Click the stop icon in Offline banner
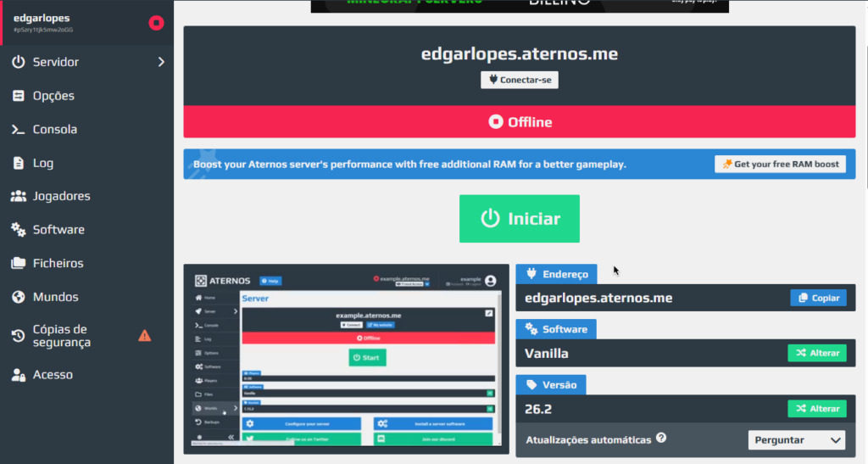 pyautogui.click(x=495, y=122)
